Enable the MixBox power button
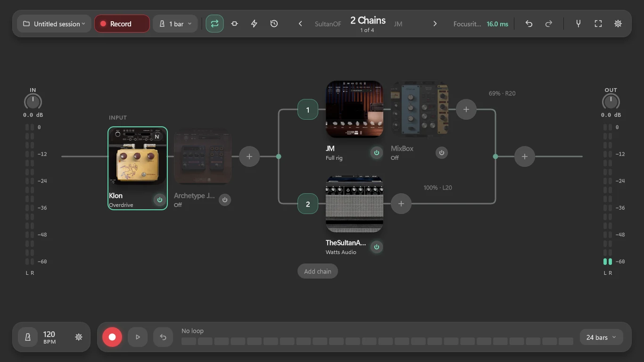 (442, 153)
